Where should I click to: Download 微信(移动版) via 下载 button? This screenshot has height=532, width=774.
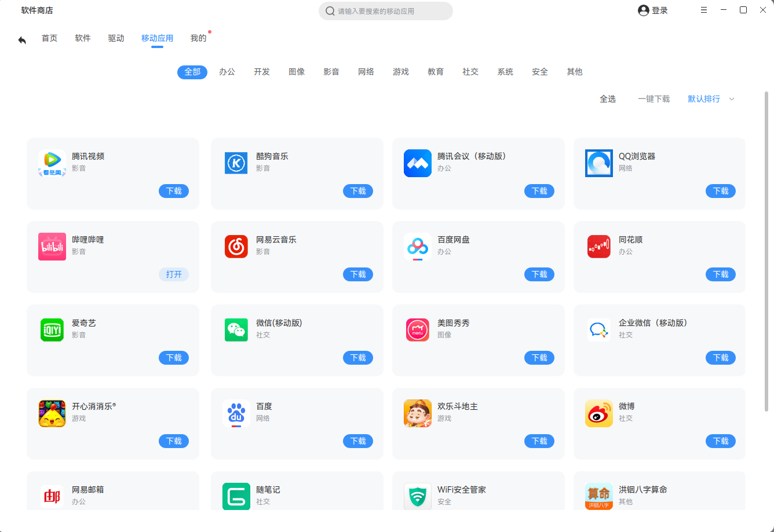pos(358,358)
